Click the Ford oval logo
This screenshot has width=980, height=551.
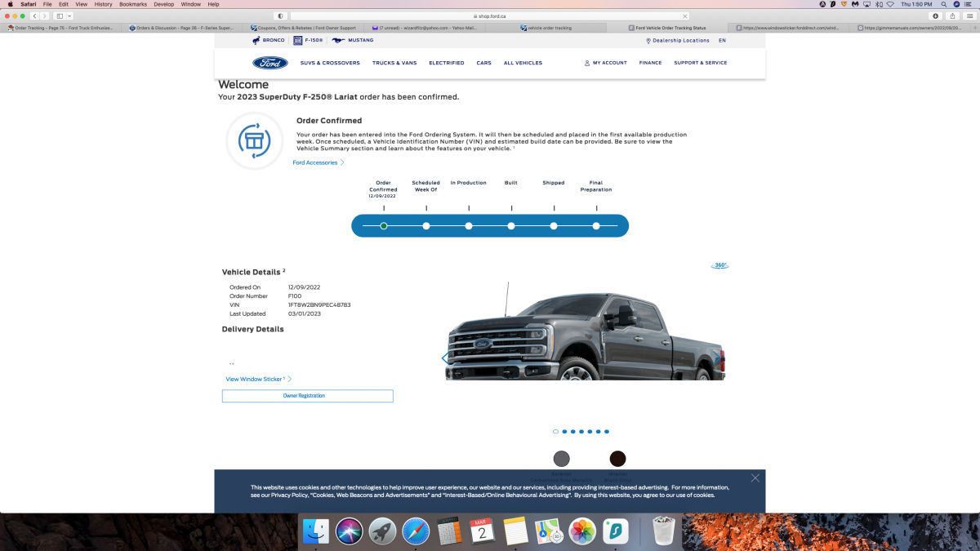pyautogui.click(x=269, y=63)
